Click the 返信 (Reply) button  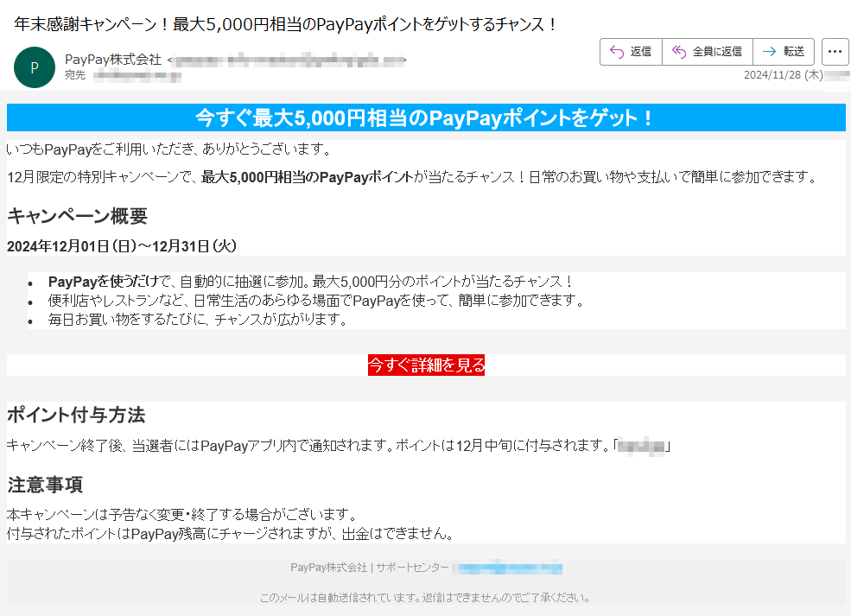pyautogui.click(x=631, y=52)
